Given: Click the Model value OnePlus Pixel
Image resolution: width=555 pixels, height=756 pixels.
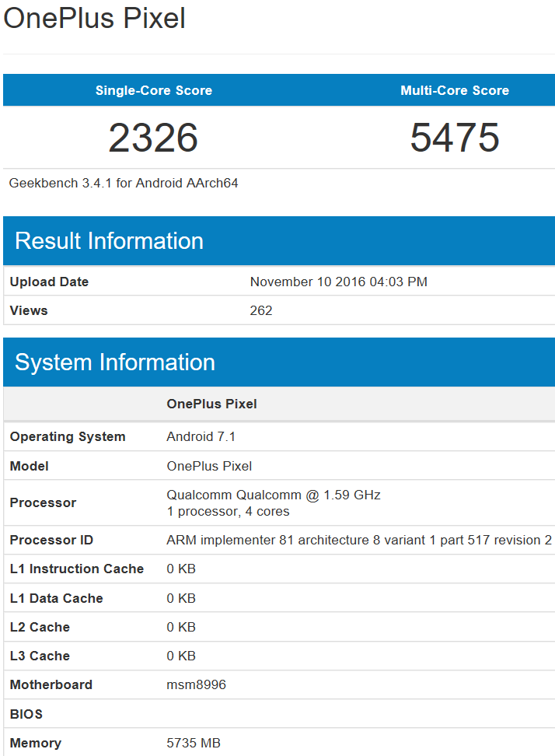Looking at the screenshot, I should [x=209, y=466].
